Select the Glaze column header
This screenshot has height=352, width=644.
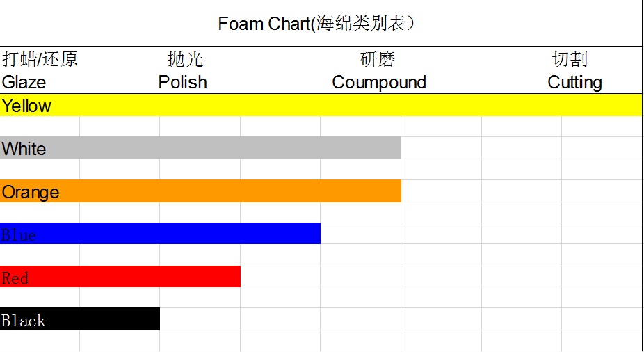(24, 82)
